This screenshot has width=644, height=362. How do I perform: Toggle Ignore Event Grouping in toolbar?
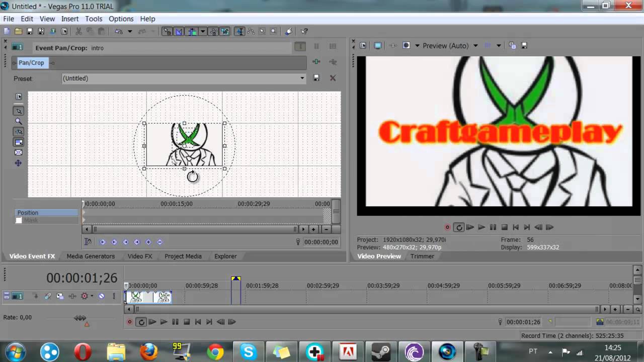tap(225, 31)
